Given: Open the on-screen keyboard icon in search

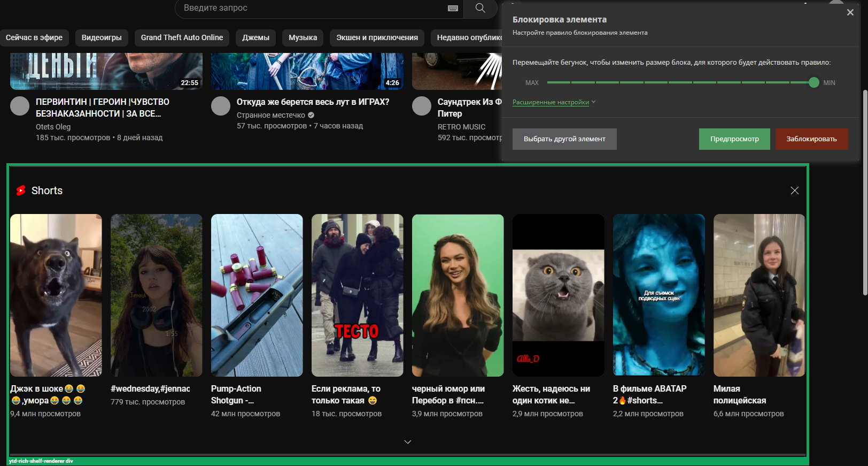Looking at the screenshot, I should (453, 8).
